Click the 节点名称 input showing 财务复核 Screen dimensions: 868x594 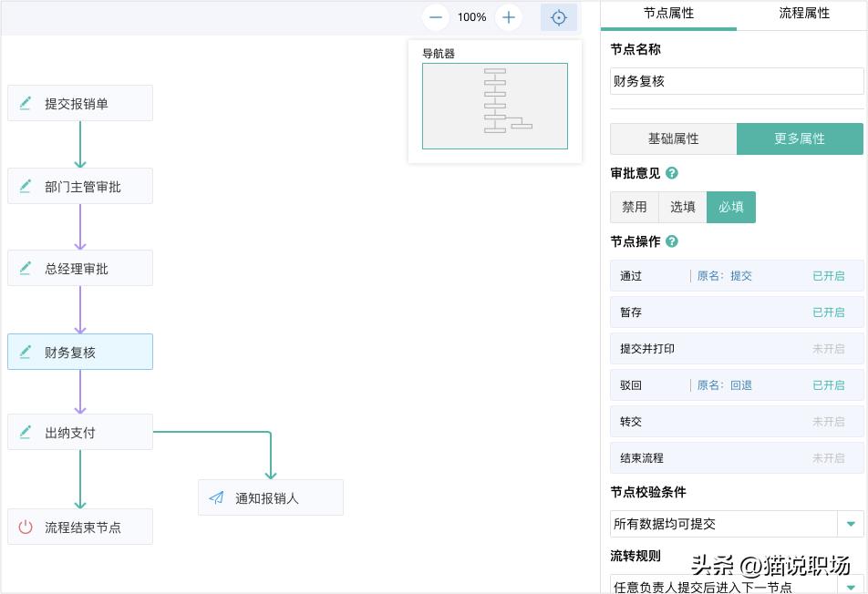click(x=736, y=81)
